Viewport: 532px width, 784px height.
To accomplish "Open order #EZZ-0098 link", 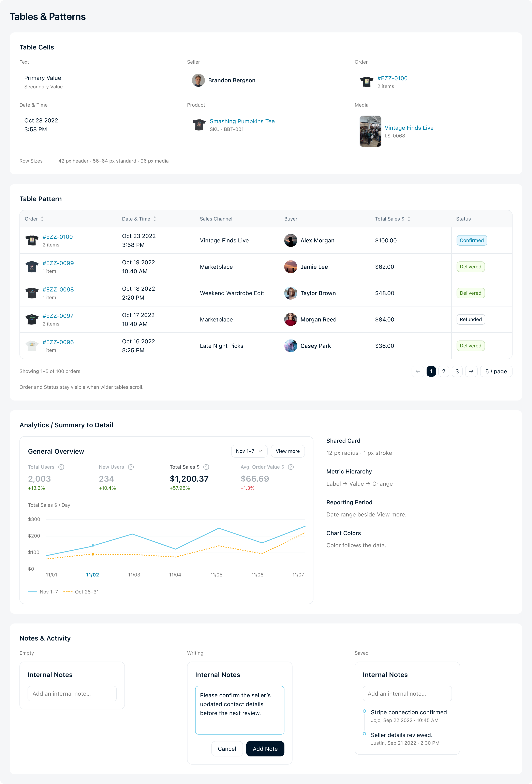I will point(58,289).
